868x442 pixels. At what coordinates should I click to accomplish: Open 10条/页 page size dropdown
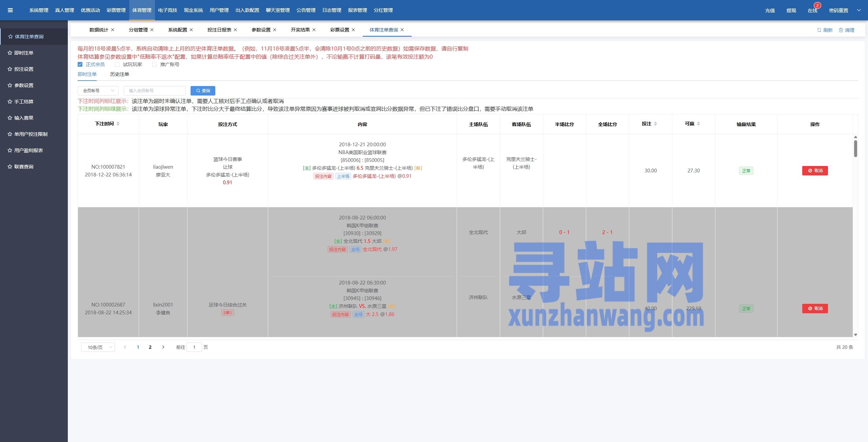[x=98, y=347]
